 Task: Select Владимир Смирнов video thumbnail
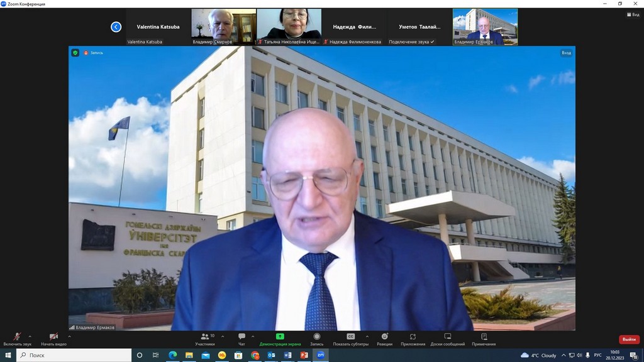pos(223,27)
